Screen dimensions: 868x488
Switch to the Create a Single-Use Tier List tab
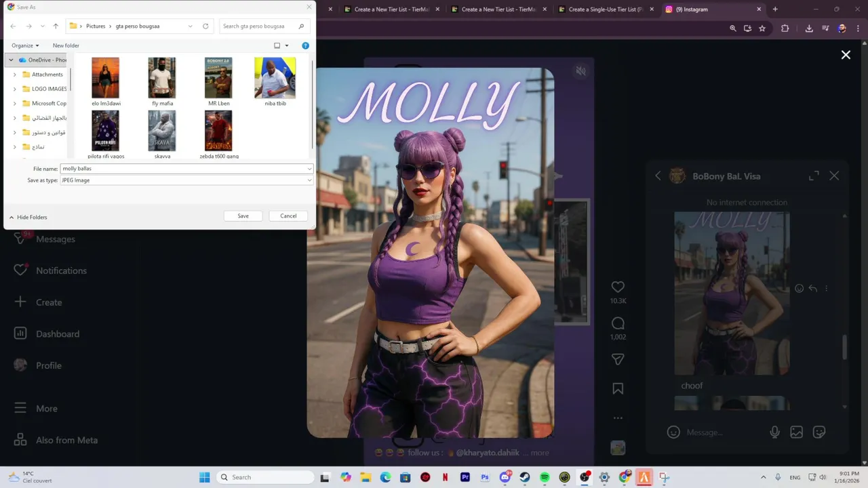pos(605,9)
